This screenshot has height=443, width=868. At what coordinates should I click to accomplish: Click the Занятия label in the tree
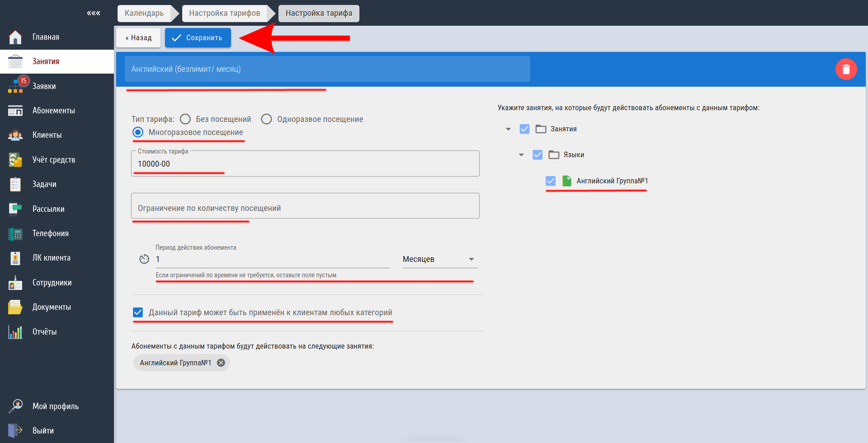tap(563, 129)
